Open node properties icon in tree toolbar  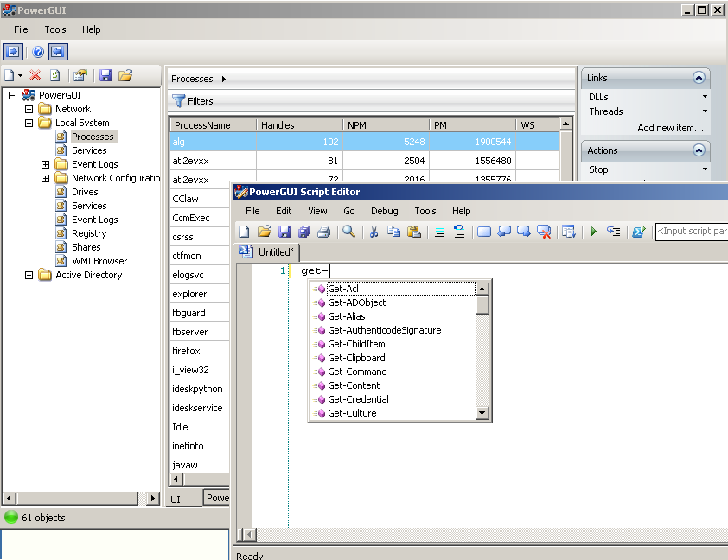tap(80, 75)
